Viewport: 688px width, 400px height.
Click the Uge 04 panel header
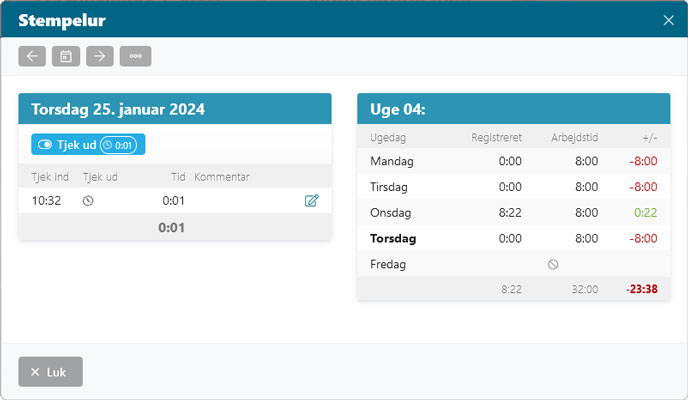pos(513,109)
